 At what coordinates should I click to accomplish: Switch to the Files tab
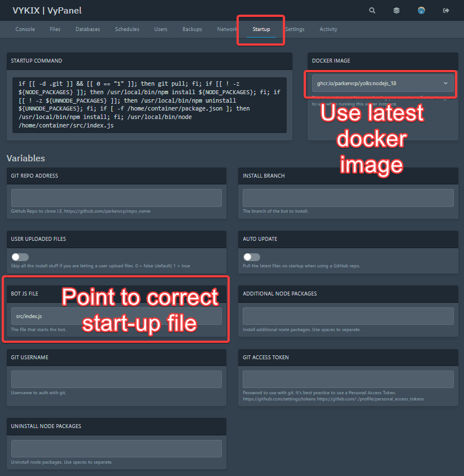click(x=55, y=29)
